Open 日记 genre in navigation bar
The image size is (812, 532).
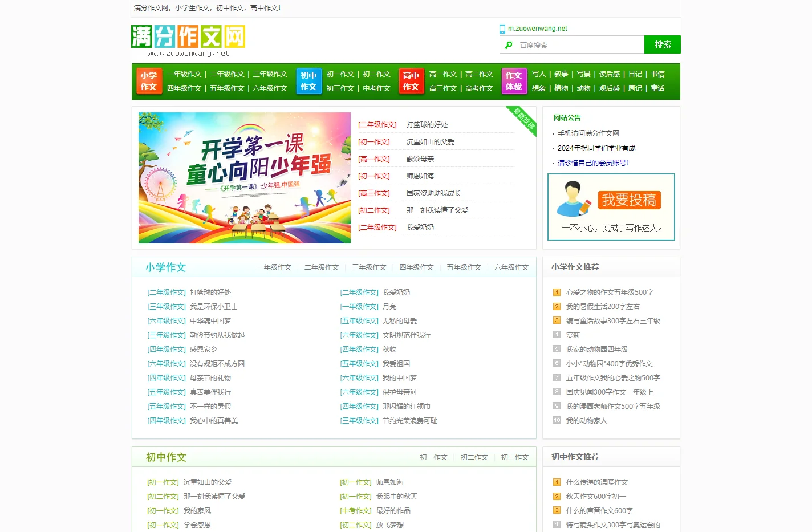coord(635,74)
